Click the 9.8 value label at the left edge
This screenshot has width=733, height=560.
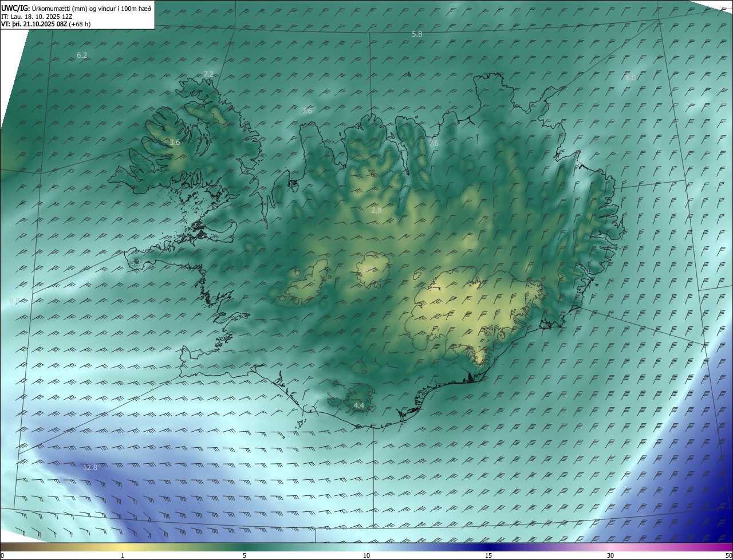coord(14,301)
